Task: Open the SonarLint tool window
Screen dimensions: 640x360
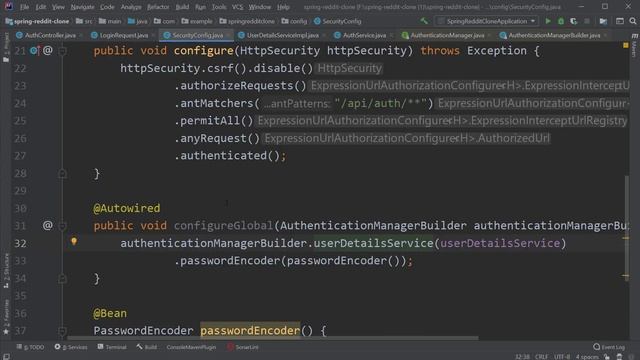Action: 243,347
